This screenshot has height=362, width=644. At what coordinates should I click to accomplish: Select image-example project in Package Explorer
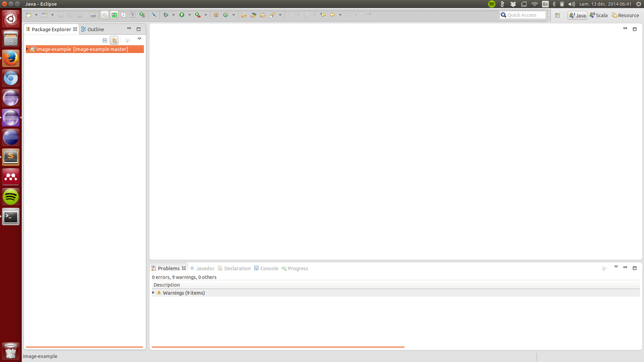coord(85,49)
